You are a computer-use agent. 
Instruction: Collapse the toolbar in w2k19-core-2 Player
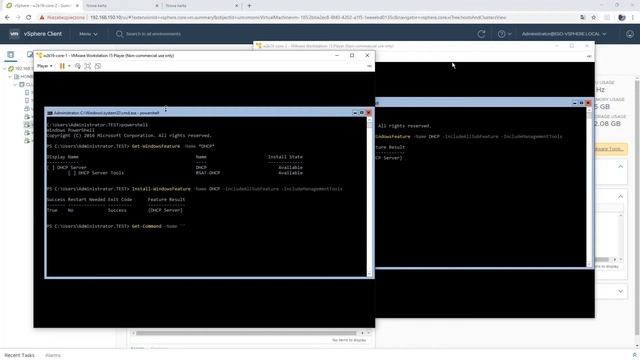589,56
